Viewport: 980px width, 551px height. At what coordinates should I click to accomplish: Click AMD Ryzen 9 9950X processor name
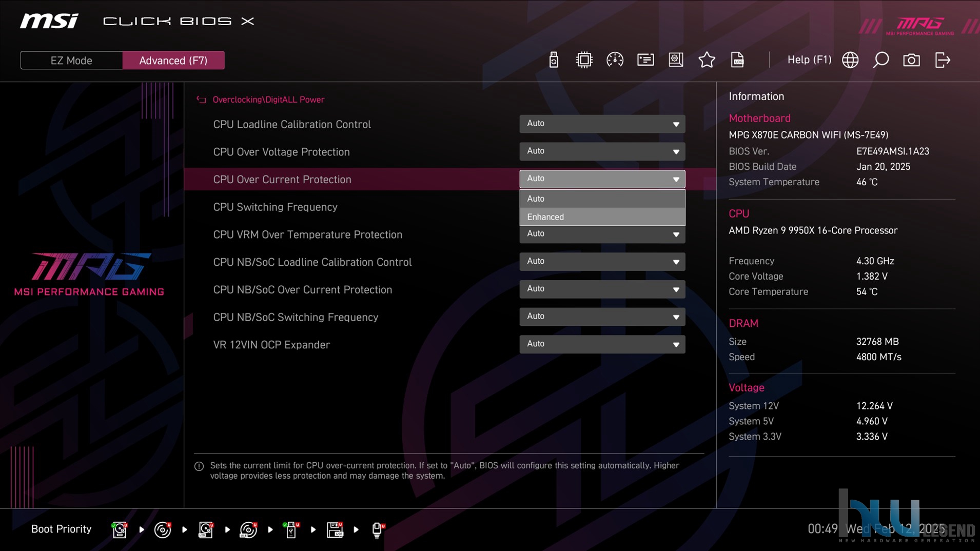pyautogui.click(x=813, y=230)
